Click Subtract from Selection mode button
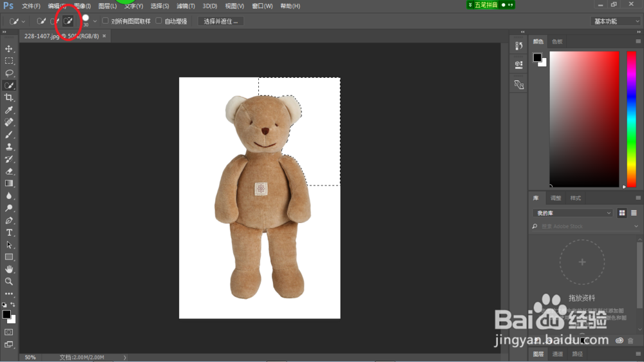Screen dimensions: 644x362 click(68, 21)
